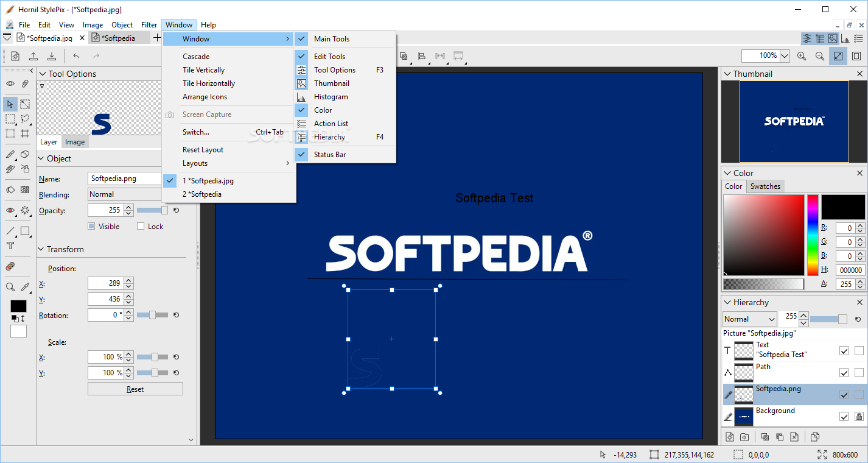Click the Undo arrow in the toolbar
The image size is (868, 463).
point(76,56)
